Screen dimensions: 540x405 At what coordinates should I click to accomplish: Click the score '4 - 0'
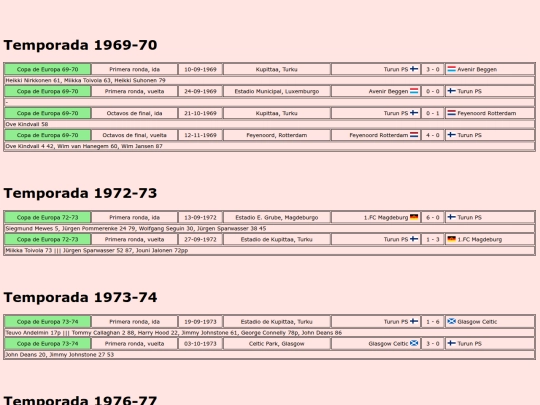(433, 135)
